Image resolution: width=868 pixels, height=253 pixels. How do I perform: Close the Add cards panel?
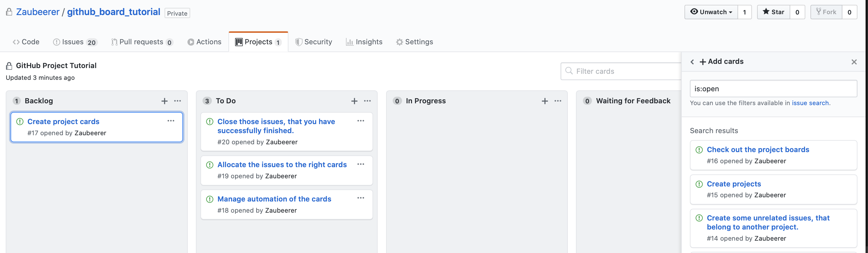click(x=854, y=62)
